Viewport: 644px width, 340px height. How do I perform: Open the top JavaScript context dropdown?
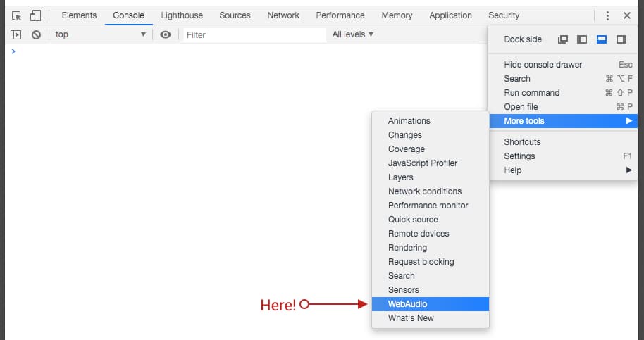[x=100, y=34]
